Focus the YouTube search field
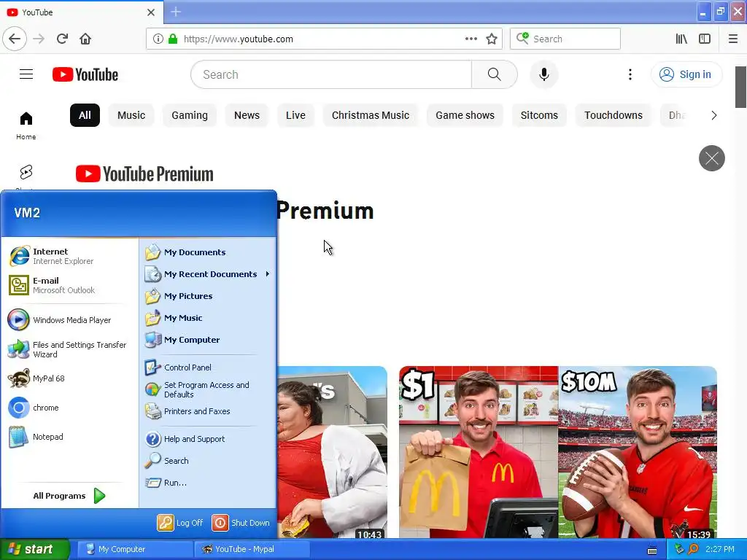 [331, 74]
